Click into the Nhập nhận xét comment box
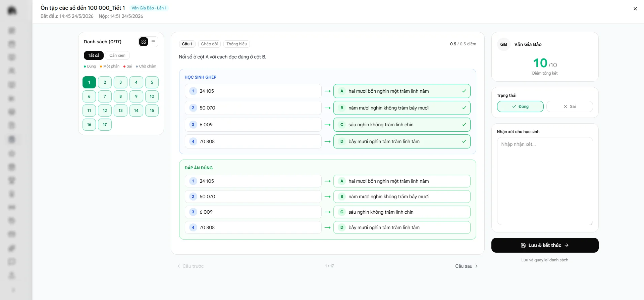Screen dimensions: 644x300 [545, 181]
